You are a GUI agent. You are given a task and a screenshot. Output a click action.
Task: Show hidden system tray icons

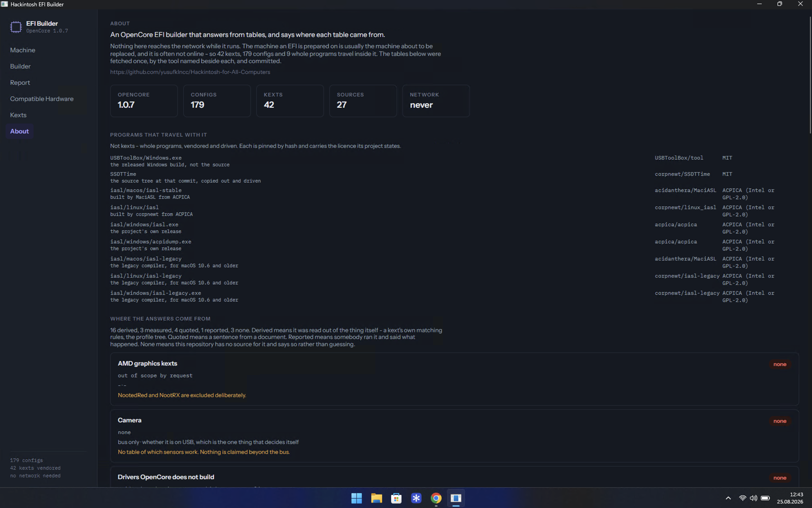(x=728, y=498)
